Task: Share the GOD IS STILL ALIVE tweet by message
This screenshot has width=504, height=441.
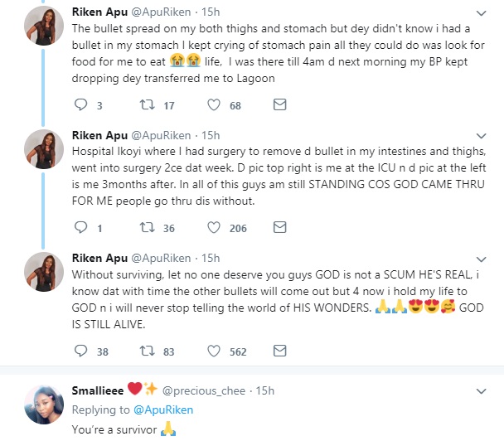Action: pyautogui.click(x=279, y=351)
